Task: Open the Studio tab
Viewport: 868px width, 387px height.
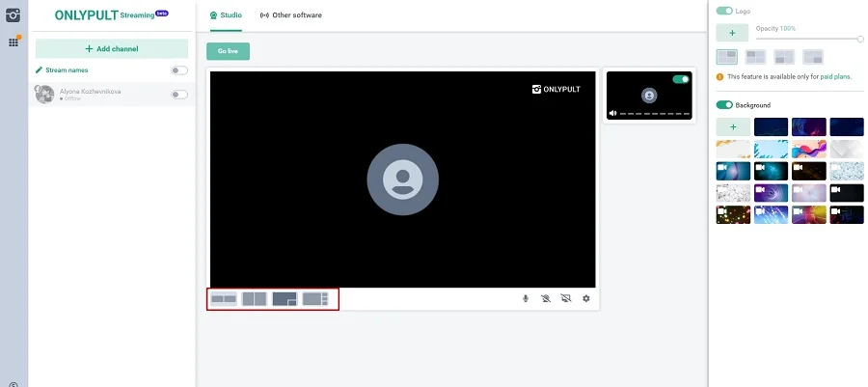Action: [227, 15]
